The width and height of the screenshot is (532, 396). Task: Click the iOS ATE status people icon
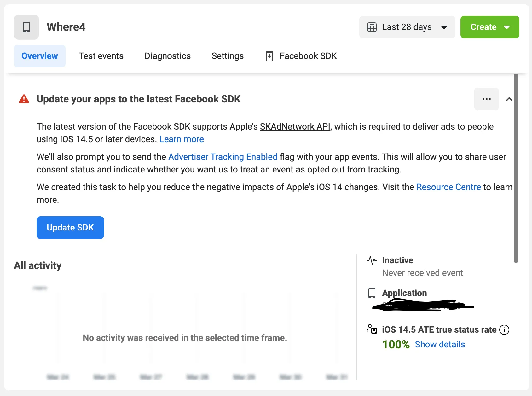tap(372, 329)
